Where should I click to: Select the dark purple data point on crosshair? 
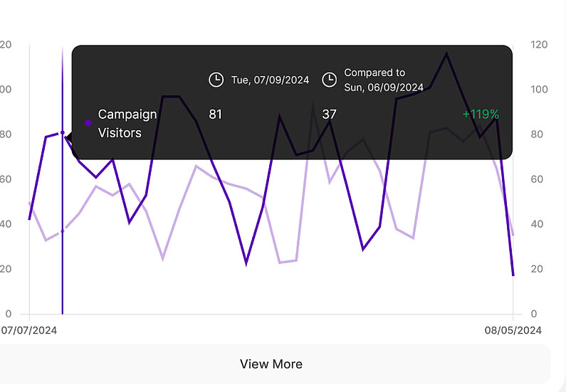tap(63, 132)
